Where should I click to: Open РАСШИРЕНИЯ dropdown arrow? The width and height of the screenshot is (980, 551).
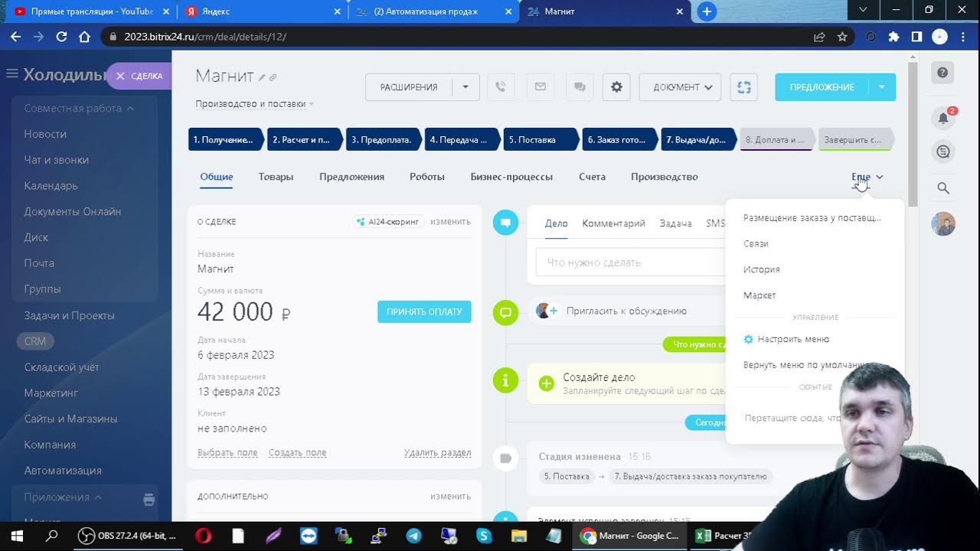[465, 87]
